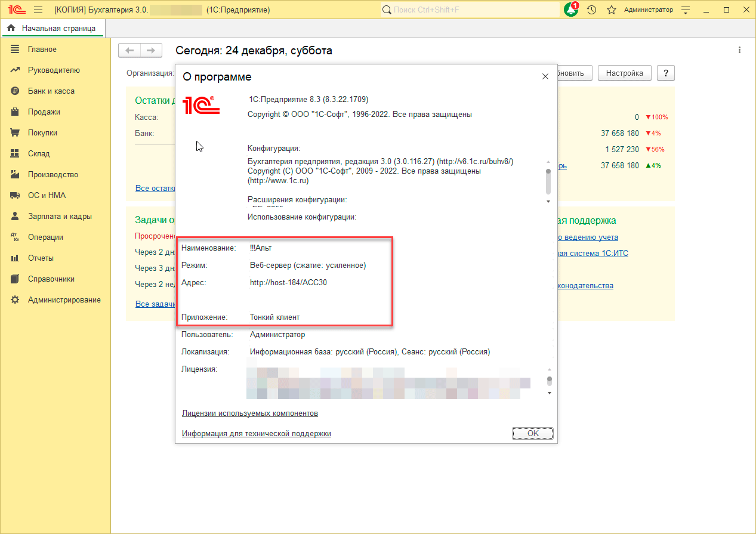
Task: Click the Настройка button
Action: (625, 73)
